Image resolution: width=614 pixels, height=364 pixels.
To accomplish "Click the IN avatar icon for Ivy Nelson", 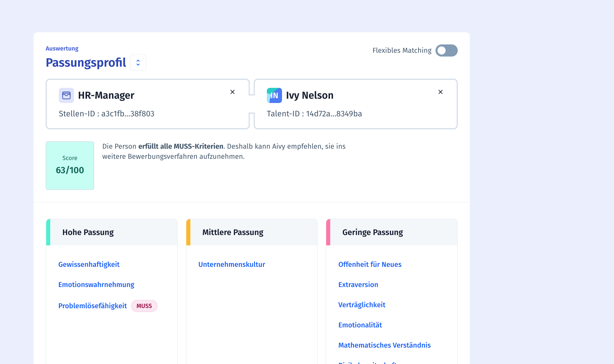I will pos(274,95).
